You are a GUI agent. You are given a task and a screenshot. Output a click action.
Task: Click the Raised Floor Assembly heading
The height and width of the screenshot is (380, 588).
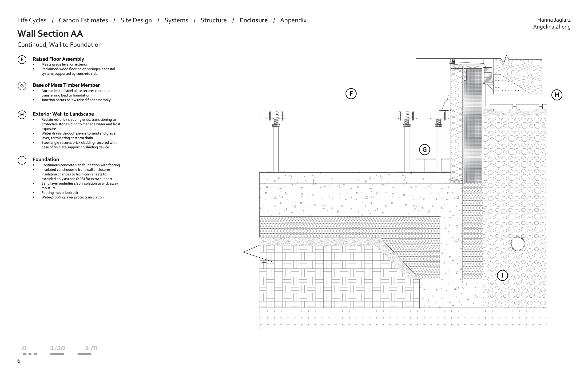click(x=58, y=59)
